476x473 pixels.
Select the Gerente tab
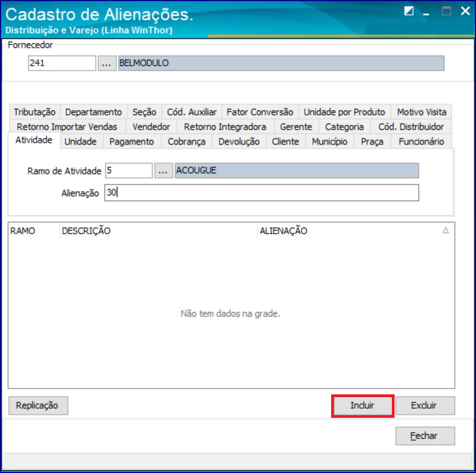[x=296, y=127]
